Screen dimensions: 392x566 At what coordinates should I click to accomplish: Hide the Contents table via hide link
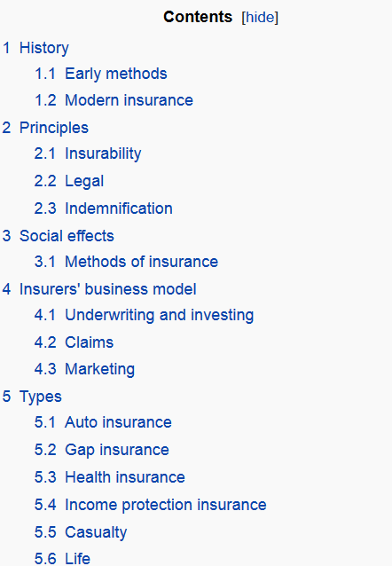(x=260, y=18)
